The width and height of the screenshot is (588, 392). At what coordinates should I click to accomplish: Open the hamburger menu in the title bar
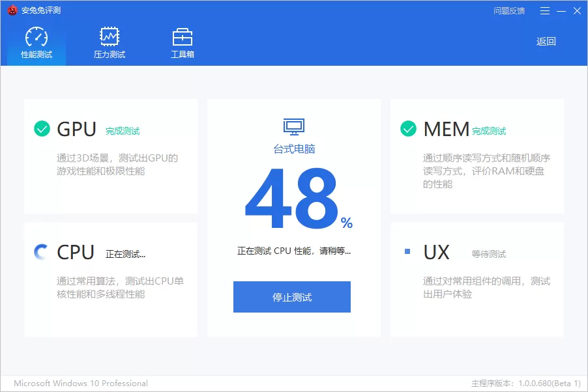pyautogui.click(x=545, y=10)
